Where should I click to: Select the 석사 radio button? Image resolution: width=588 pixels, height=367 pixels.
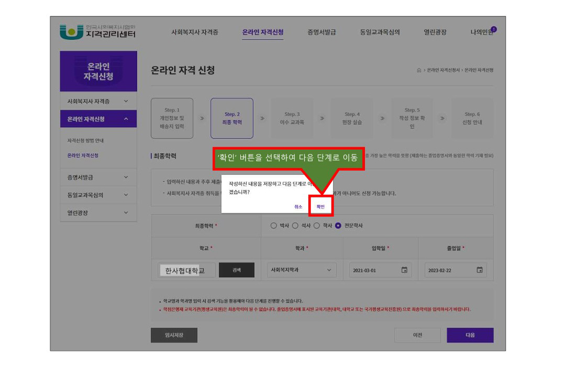(x=295, y=226)
